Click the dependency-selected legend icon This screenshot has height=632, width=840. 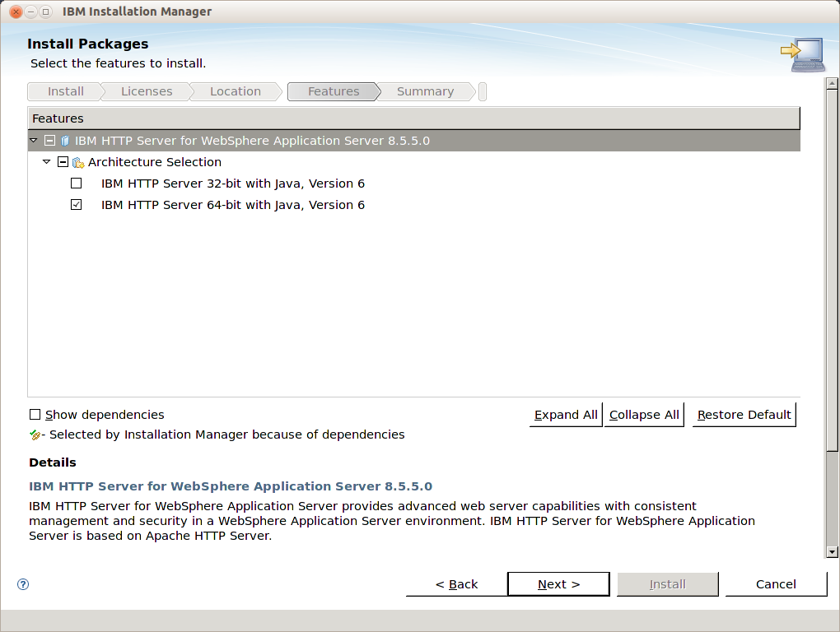click(x=35, y=435)
